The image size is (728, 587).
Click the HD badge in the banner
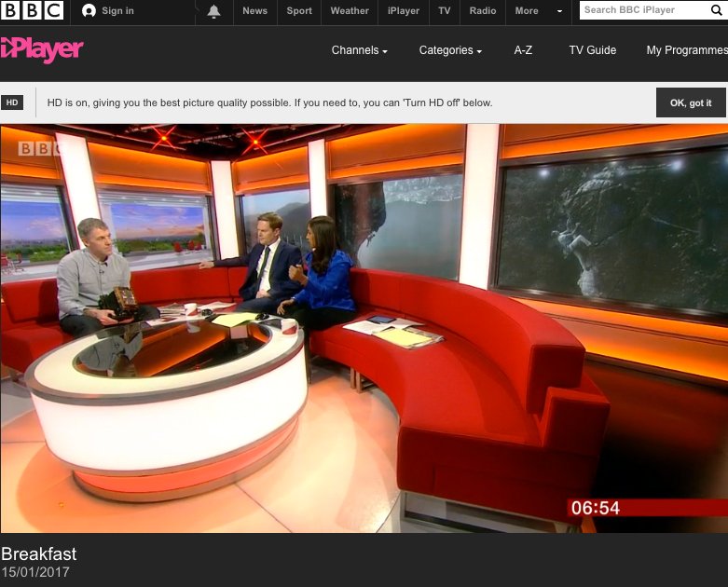pos(12,103)
